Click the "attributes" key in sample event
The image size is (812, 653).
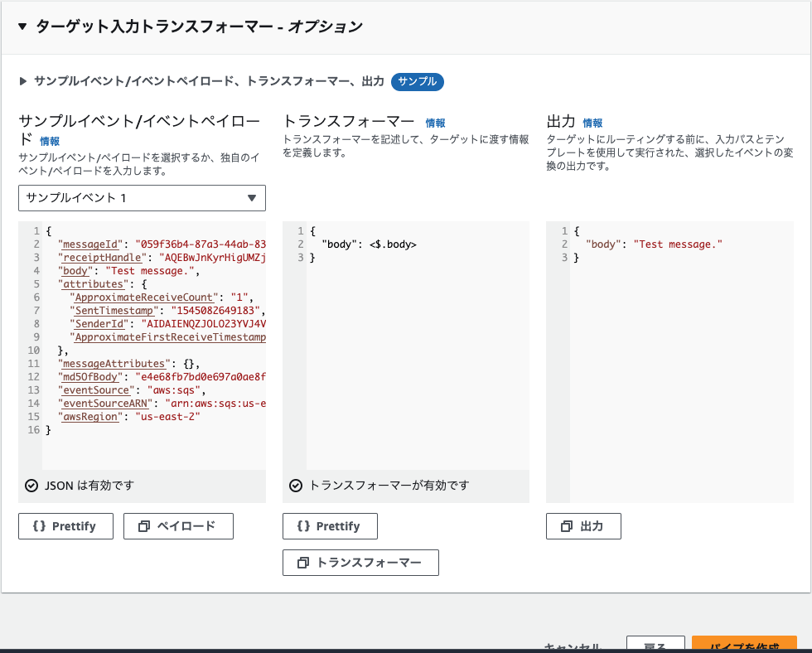tap(94, 284)
